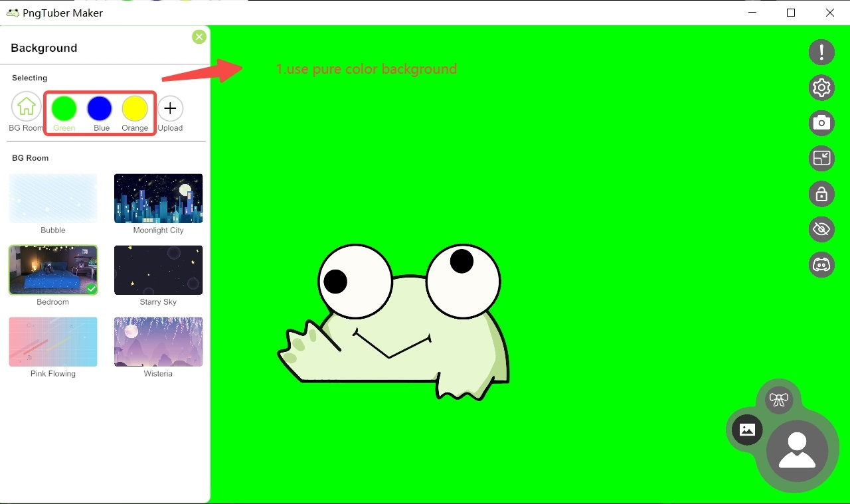
Task: Pick the Wisteria background
Action: point(158,341)
